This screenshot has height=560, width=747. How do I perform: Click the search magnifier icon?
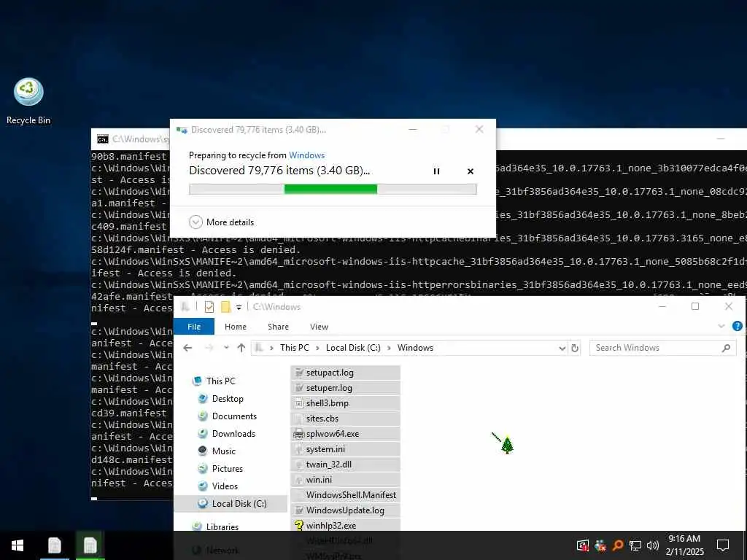point(726,348)
